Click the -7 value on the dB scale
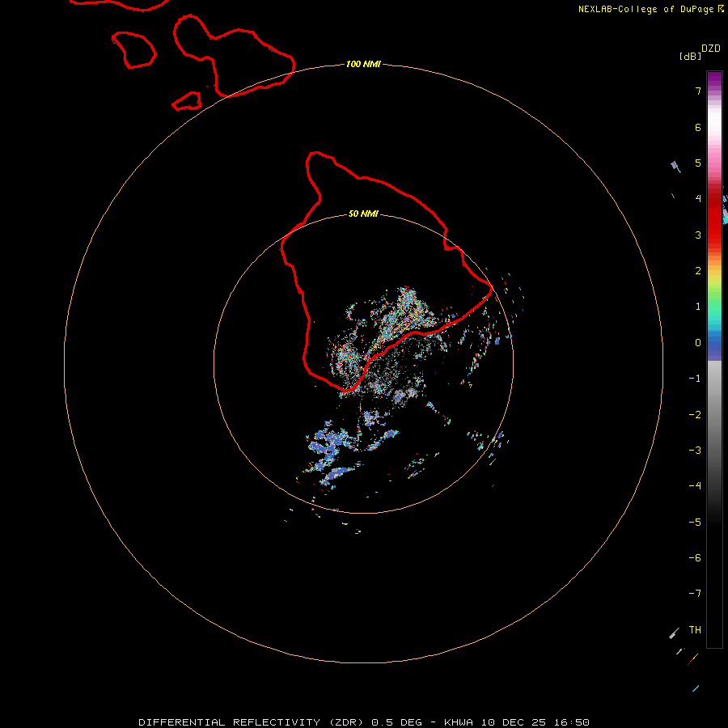The image size is (728, 728). click(x=695, y=594)
